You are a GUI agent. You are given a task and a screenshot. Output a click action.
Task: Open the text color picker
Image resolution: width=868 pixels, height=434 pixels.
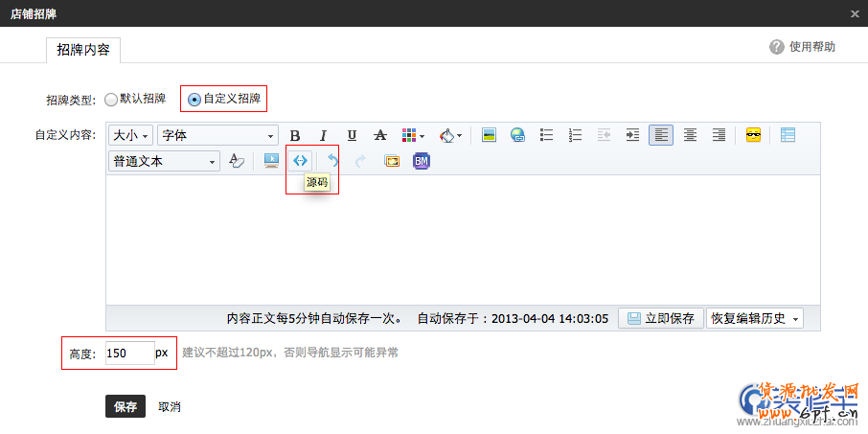pyautogui.click(x=413, y=135)
